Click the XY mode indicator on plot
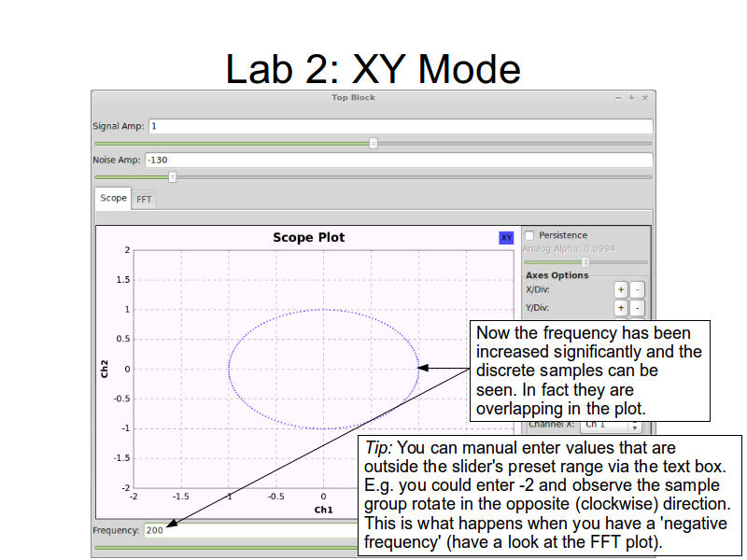Screen dimensions: 747x560 click(506, 238)
